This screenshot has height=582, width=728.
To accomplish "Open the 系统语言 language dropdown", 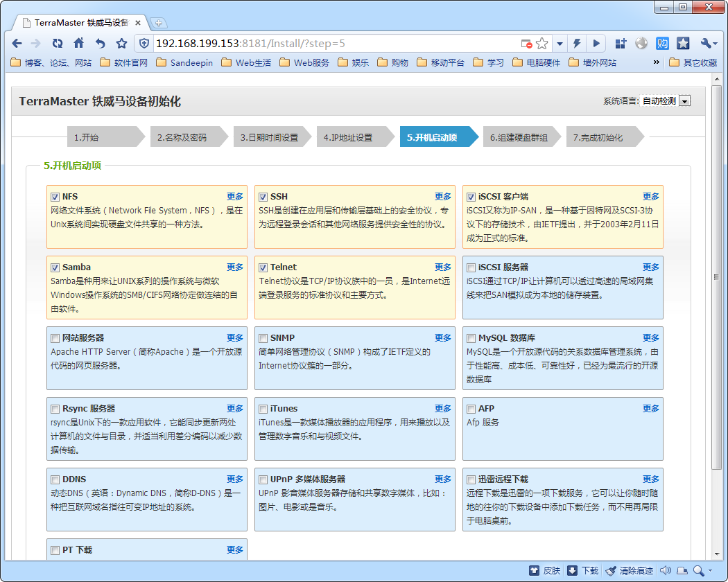I will [x=684, y=101].
